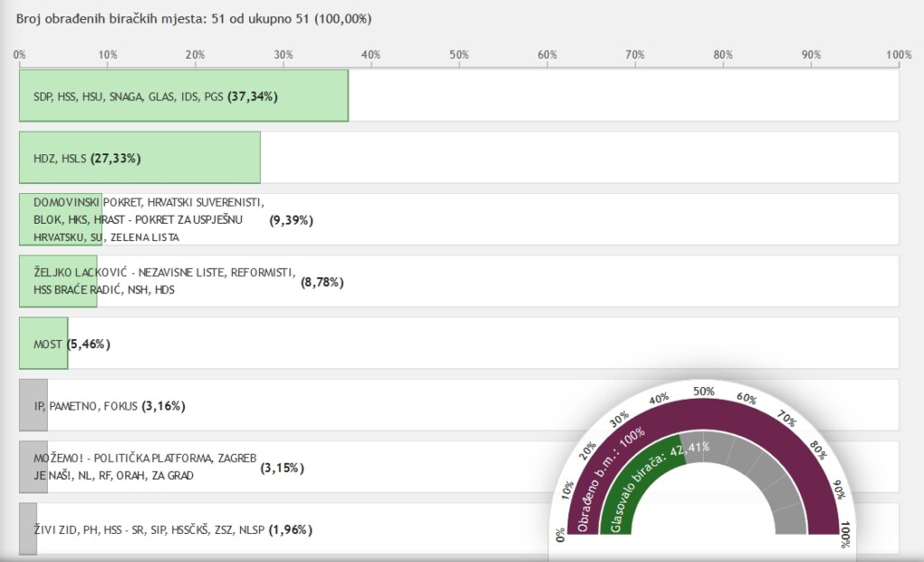This screenshot has height=562, width=924.
Task: Click the 50% tick label atop the gauge
Action: coord(704,392)
